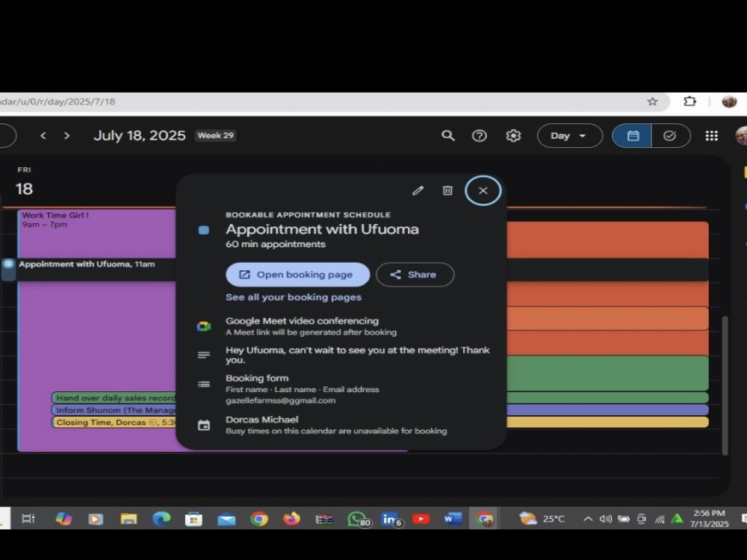The height and width of the screenshot is (560, 747).
Task: Open the Google apps grid
Action: [712, 136]
